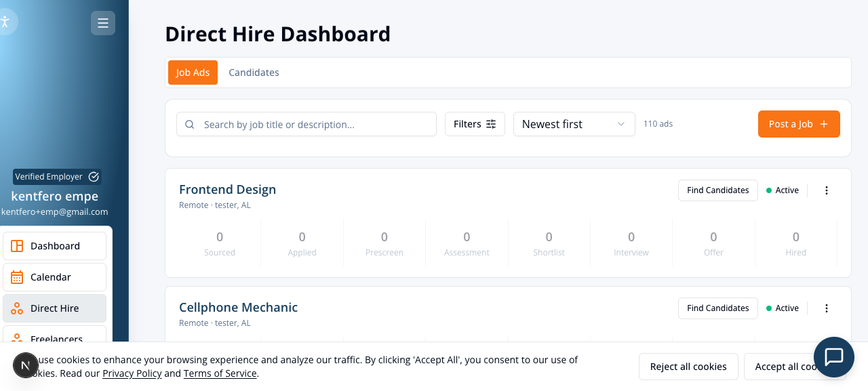Focus the job title search field

[307, 124]
